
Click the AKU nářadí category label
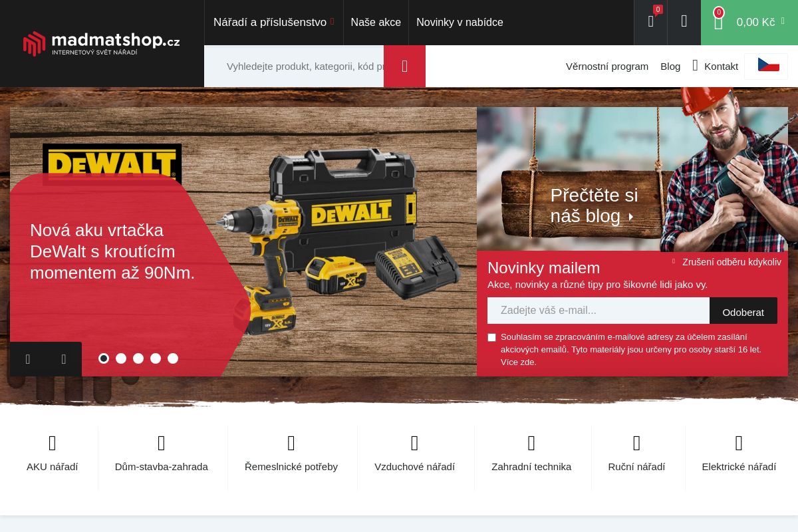coord(53,467)
